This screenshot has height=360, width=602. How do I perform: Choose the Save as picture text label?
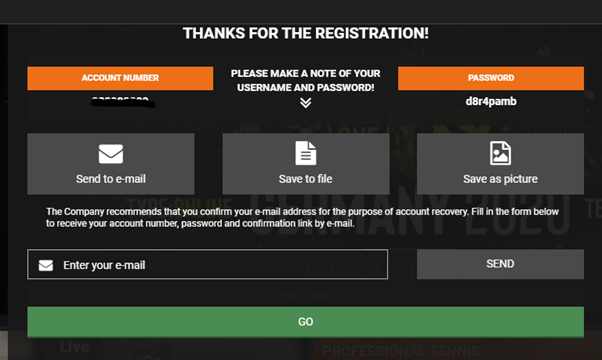pos(500,179)
